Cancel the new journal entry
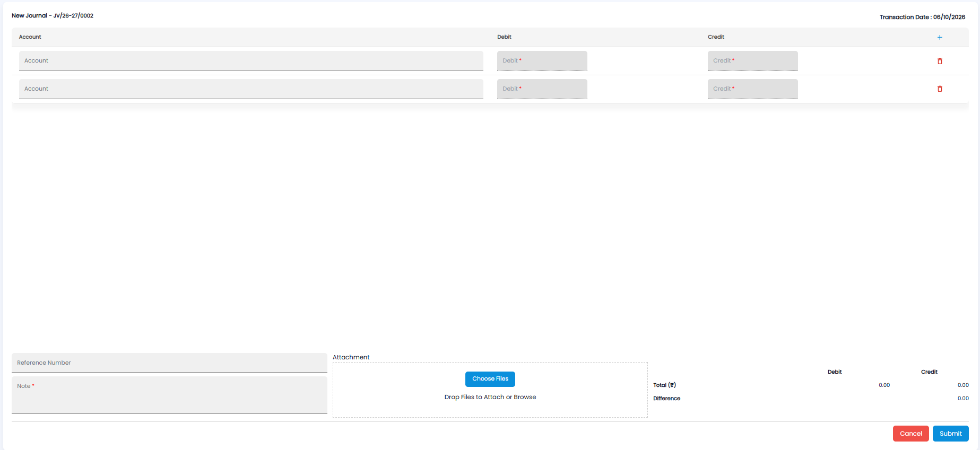The height and width of the screenshot is (450, 980). click(911, 434)
